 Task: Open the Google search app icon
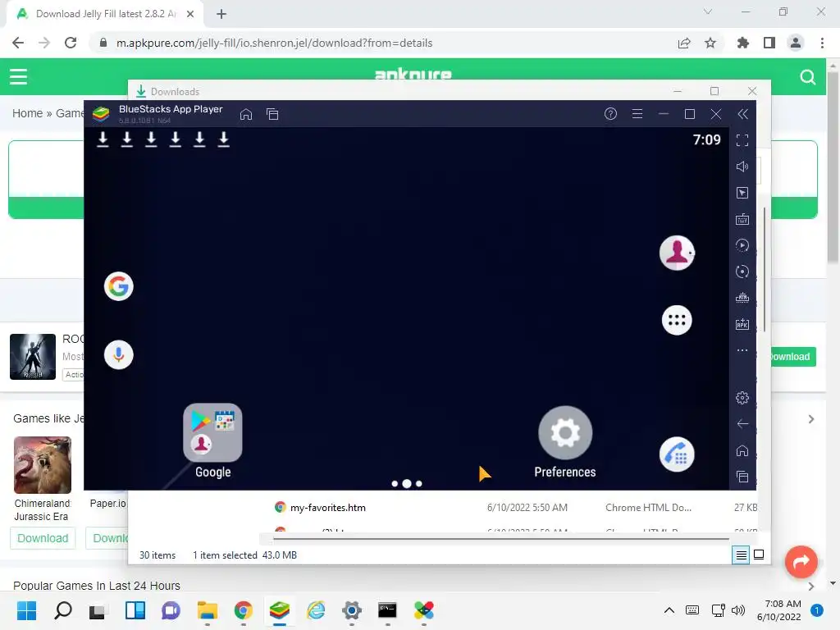pyautogui.click(x=118, y=286)
